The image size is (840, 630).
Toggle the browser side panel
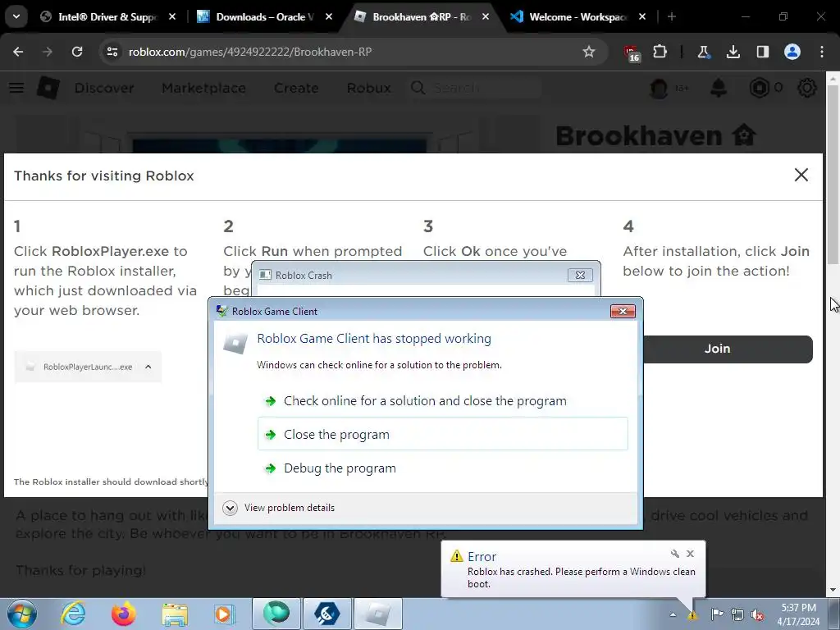tap(762, 52)
